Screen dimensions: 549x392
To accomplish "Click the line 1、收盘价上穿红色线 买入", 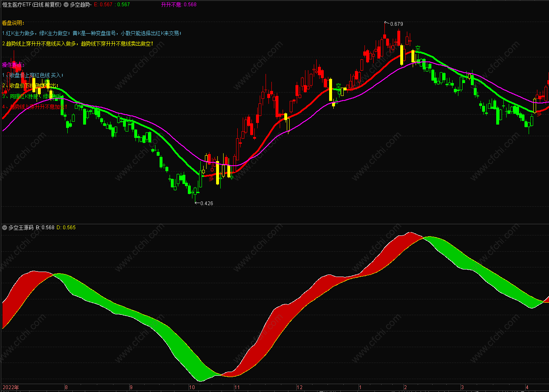I will [33, 75].
